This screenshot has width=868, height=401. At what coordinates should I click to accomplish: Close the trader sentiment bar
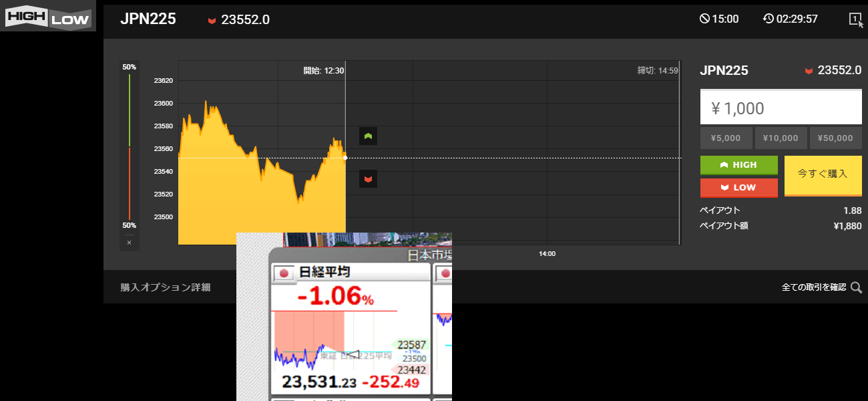pyautogui.click(x=129, y=243)
